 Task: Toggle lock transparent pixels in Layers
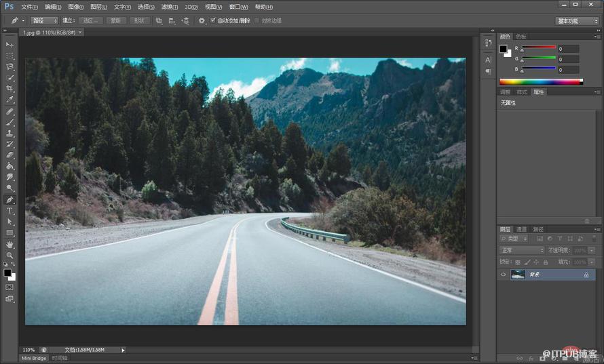click(x=518, y=262)
